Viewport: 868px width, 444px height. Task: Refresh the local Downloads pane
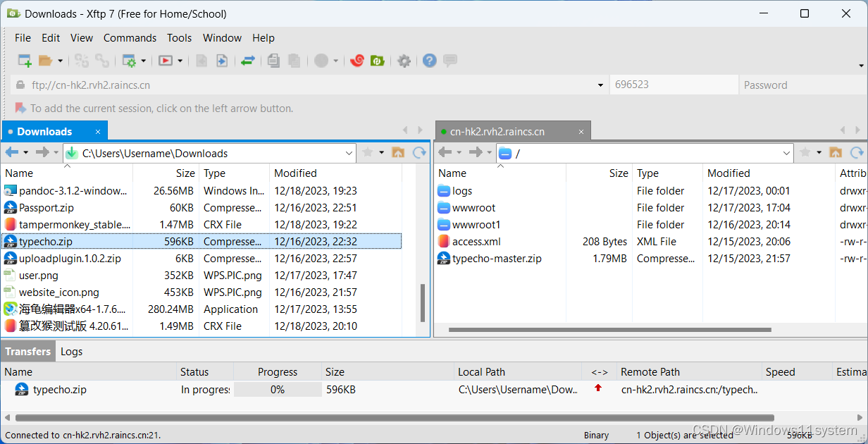(419, 152)
